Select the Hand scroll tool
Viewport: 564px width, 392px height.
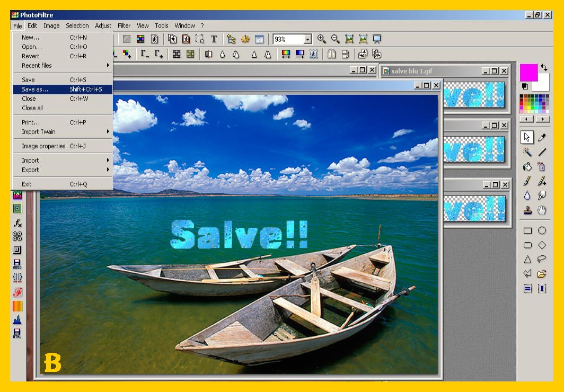[x=542, y=210]
